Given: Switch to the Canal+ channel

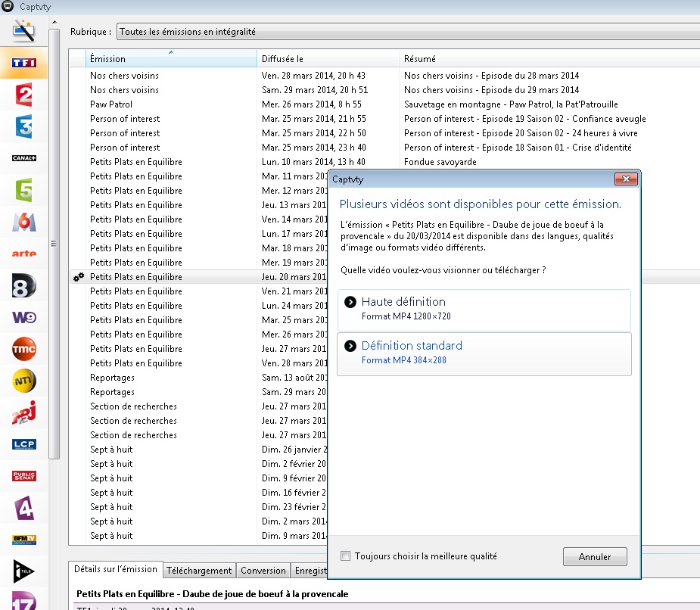Looking at the screenshot, I should pyautogui.click(x=24, y=158).
